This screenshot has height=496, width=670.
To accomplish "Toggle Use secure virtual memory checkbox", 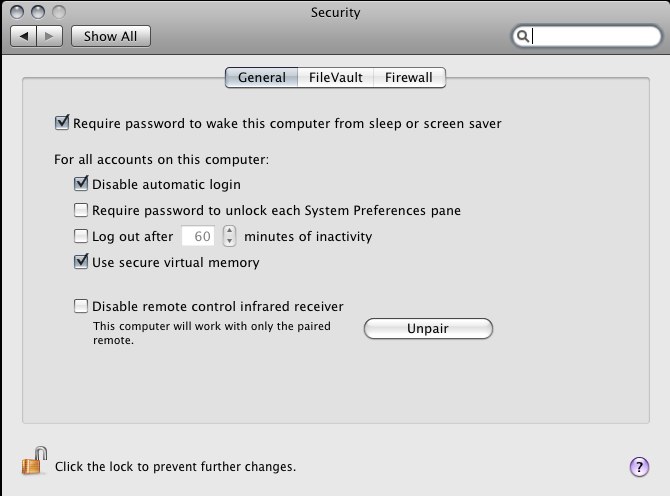I will tap(81, 262).
